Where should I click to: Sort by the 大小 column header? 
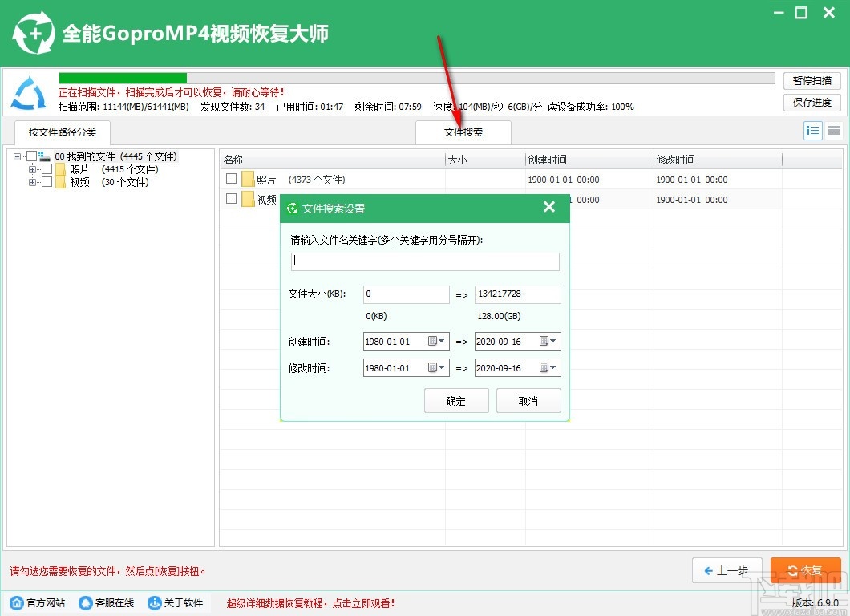(x=485, y=160)
